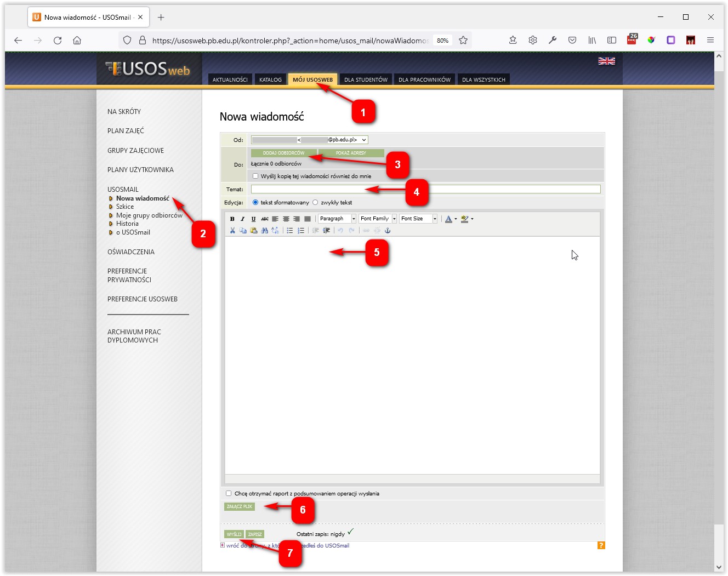
Task: Toggle underline formatting in the editor
Action: pos(253,219)
